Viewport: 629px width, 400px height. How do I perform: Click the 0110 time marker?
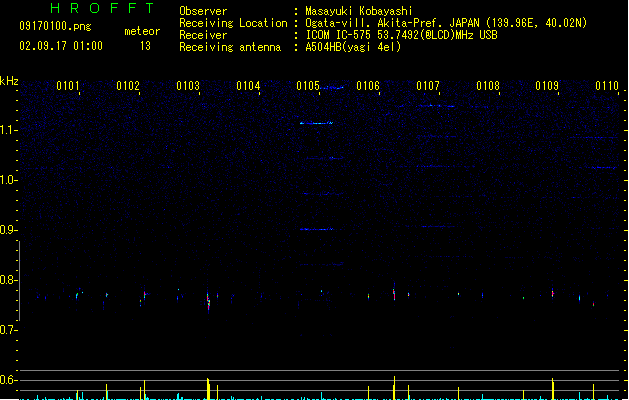pos(607,86)
